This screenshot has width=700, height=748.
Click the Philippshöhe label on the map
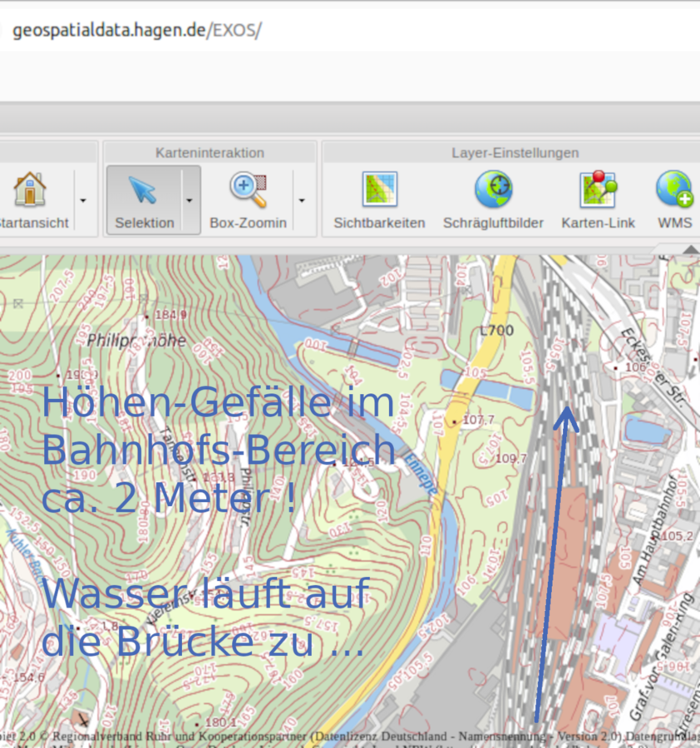[x=136, y=340]
